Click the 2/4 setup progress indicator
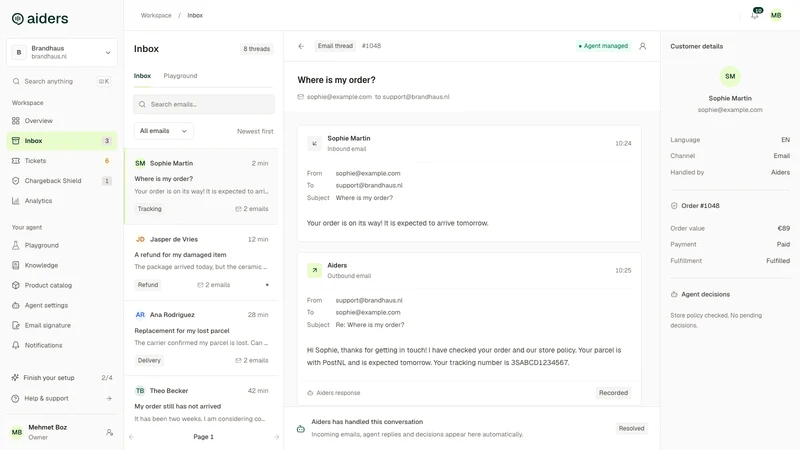The width and height of the screenshot is (800, 450). point(107,378)
